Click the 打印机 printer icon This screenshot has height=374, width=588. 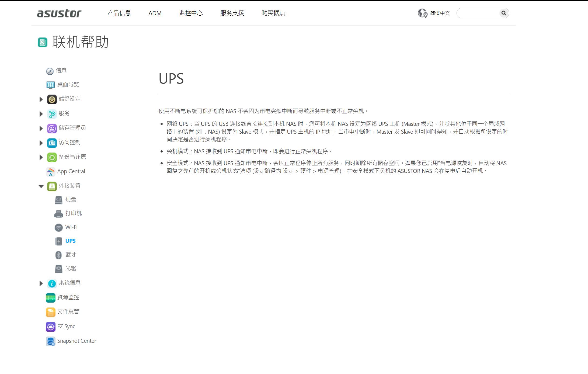pyautogui.click(x=58, y=214)
